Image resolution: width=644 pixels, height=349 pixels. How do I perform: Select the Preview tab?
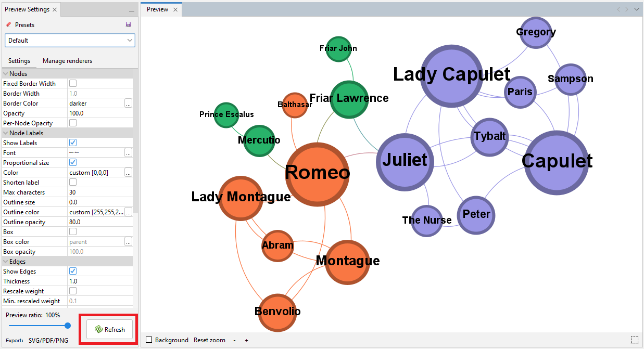point(157,9)
